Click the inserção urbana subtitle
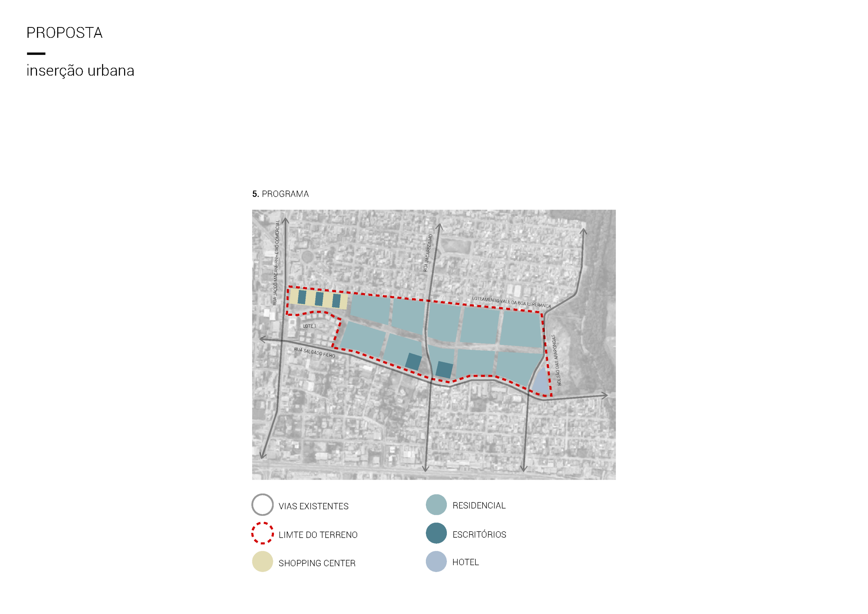Viewport: 868px width, 614px height. (80, 71)
